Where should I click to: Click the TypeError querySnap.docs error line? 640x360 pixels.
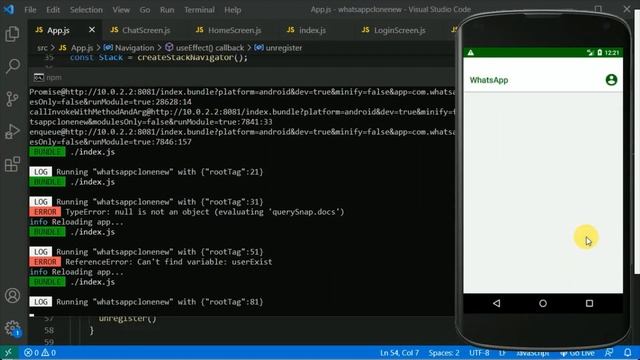pyautogui.click(x=187, y=212)
